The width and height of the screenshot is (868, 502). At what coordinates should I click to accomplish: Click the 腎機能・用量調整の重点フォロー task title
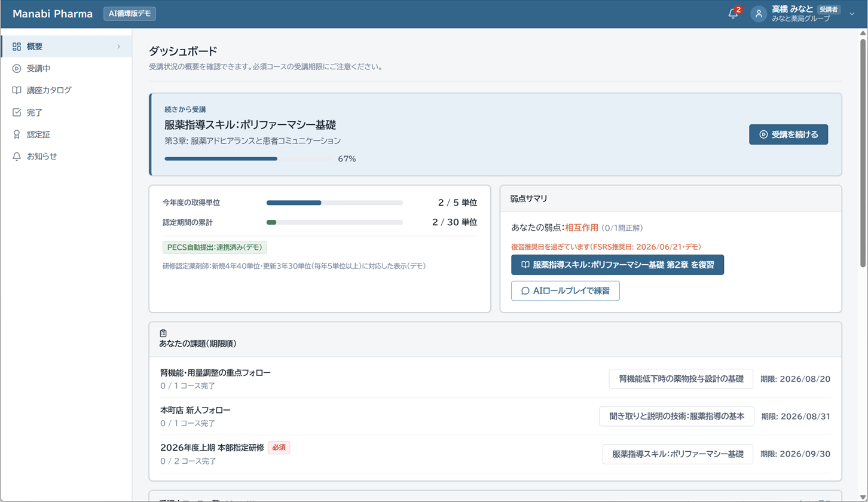pyautogui.click(x=215, y=373)
